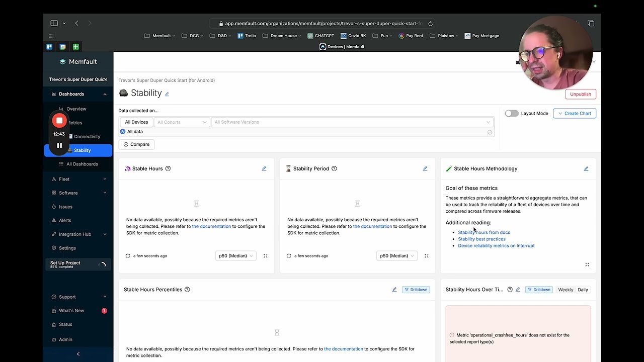644x362 pixels.
Task: Edit the Stable Hours chart
Action: pos(264,169)
